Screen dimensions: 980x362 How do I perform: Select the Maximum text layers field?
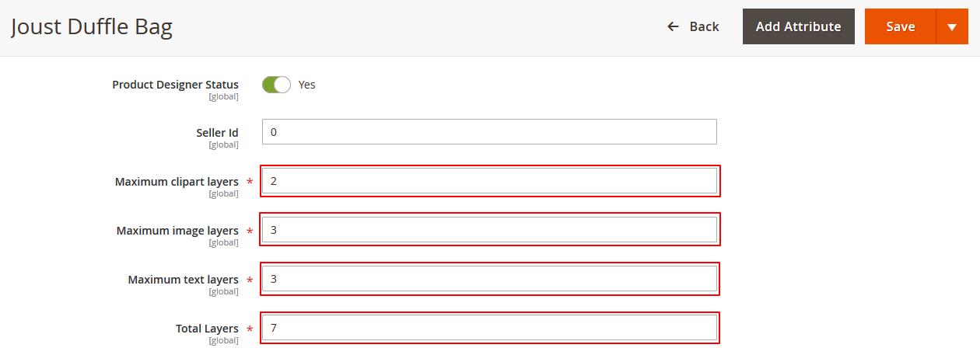click(489, 279)
